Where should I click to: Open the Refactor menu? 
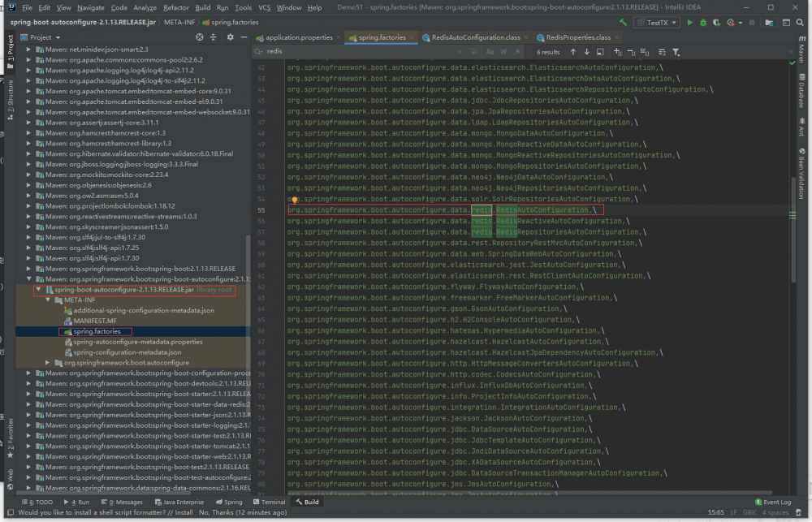(x=176, y=7)
